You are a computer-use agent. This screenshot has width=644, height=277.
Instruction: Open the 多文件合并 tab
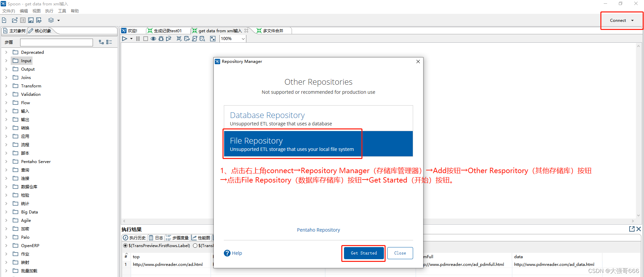pyautogui.click(x=270, y=31)
